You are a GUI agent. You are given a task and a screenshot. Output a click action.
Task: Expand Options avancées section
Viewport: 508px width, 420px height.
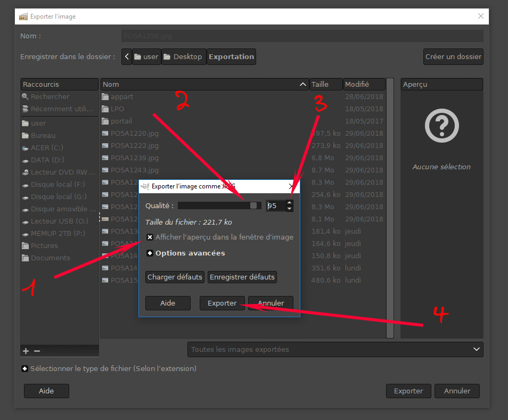[x=150, y=253]
